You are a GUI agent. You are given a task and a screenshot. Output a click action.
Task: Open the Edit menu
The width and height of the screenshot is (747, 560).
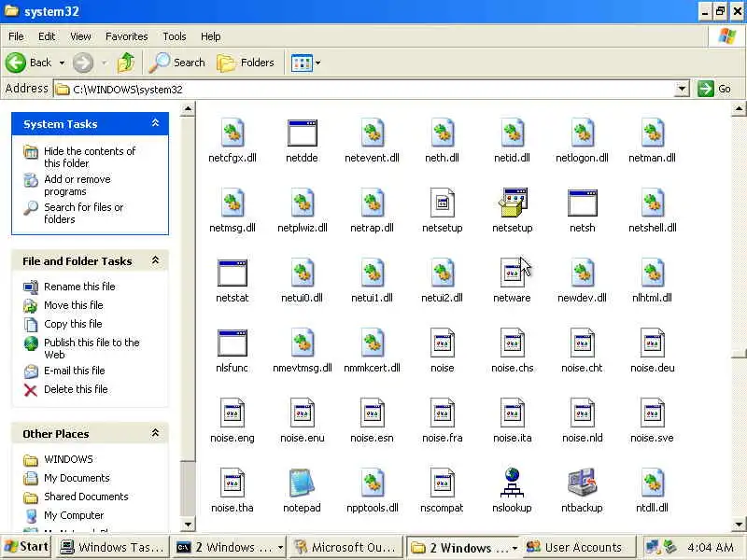tap(47, 36)
